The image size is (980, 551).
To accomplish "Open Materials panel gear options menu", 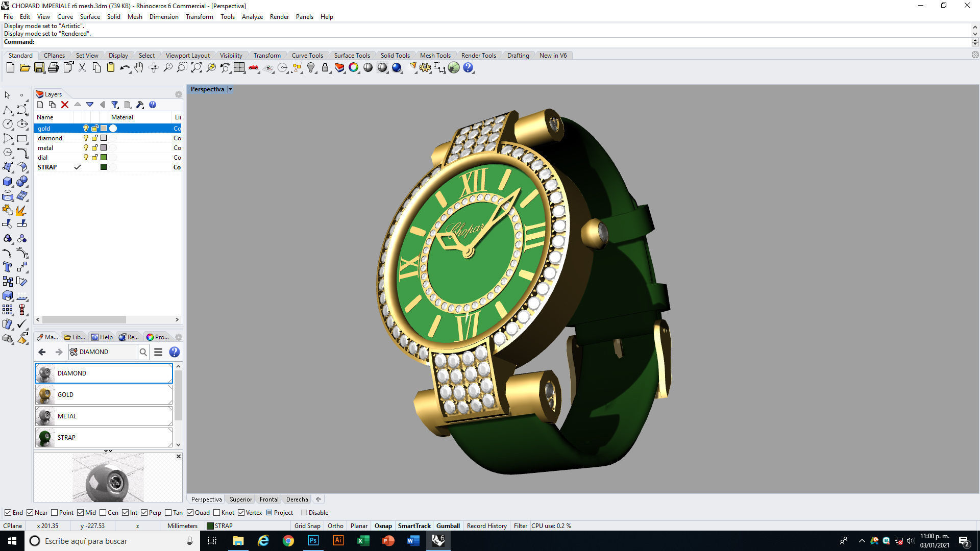I will click(178, 337).
